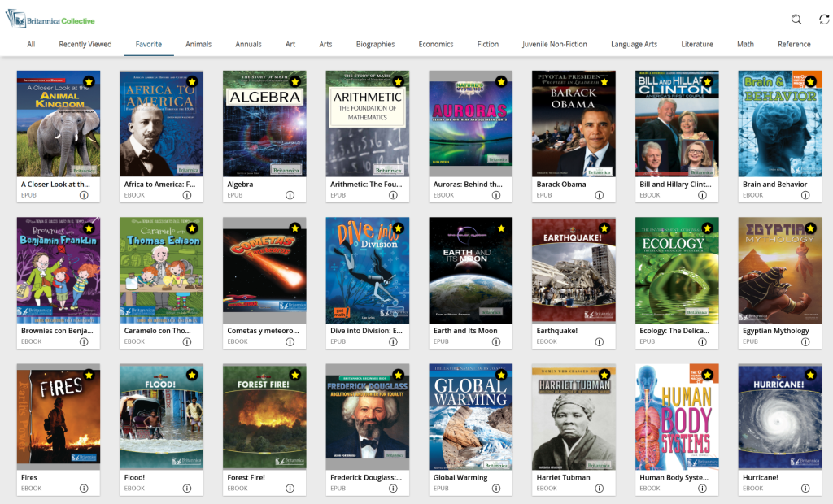This screenshot has width=833, height=504.
Task: Open Recently Viewed tab
Action: tap(85, 44)
